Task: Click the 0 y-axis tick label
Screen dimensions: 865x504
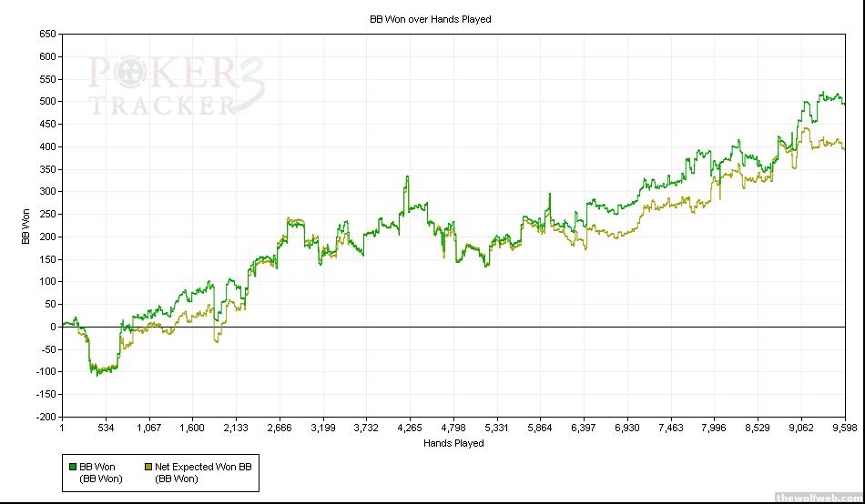Action: pos(53,327)
